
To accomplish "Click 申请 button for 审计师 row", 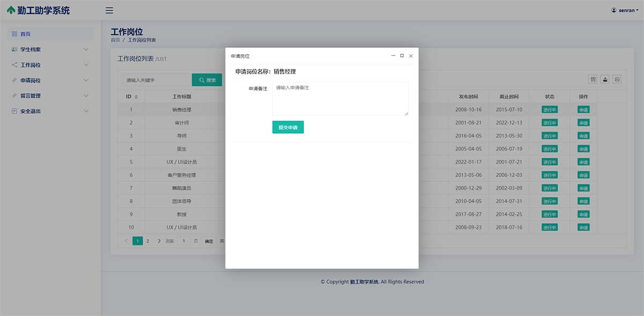I will 583,123.
